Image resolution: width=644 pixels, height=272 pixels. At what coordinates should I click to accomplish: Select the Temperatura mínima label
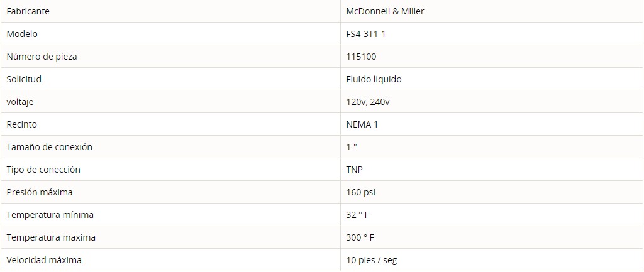click(x=50, y=215)
